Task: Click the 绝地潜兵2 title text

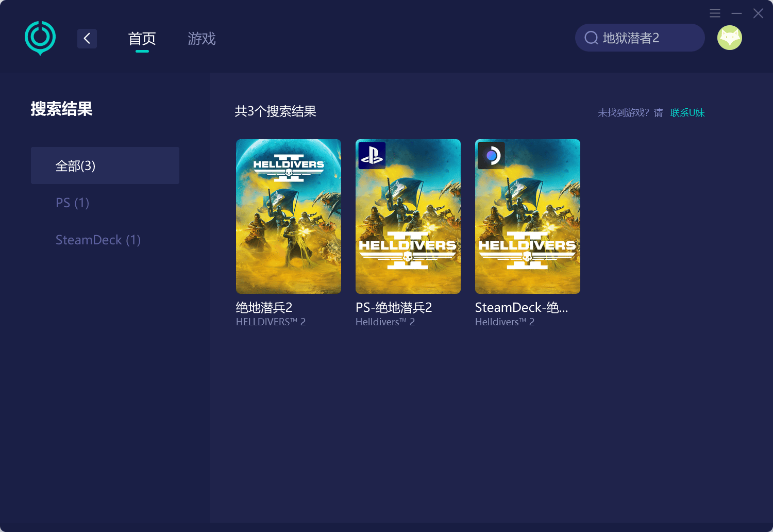Action: pyautogui.click(x=264, y=308)
